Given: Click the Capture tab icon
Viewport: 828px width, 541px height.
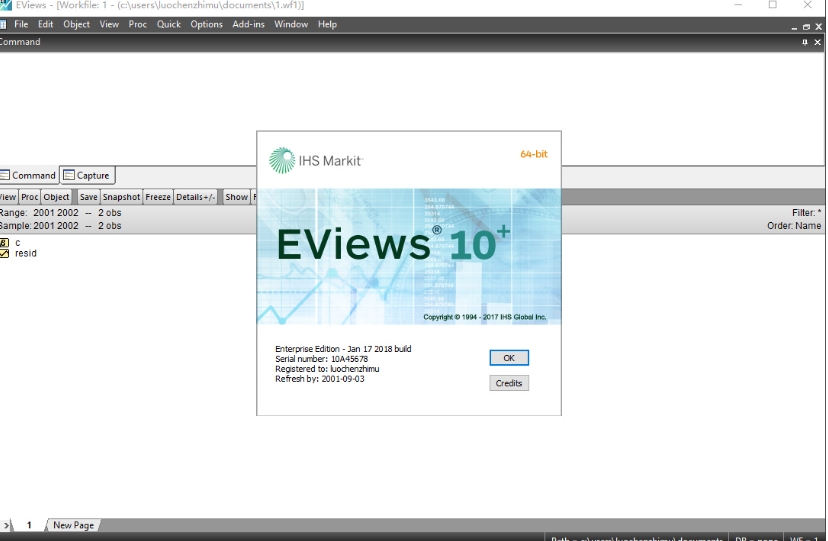Looking at the screenshot, I should (69, 175).
